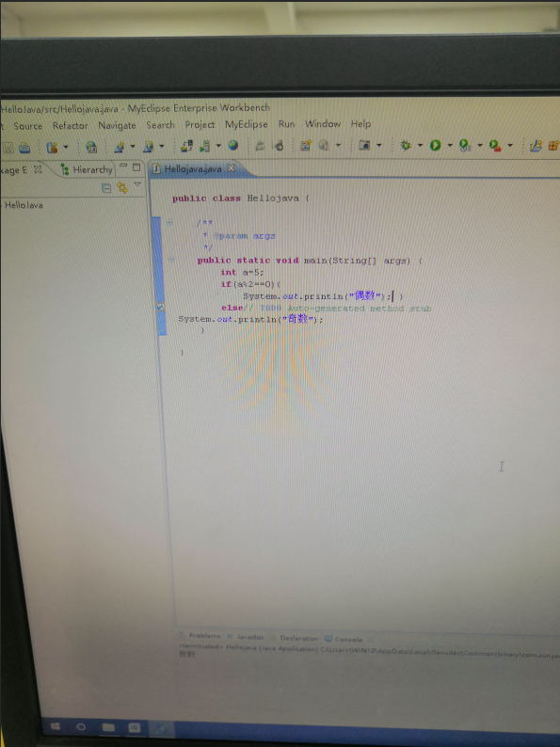This screenshot has height=747, width=560.
Task: Click the External Tools run icon with red toolbox
Action: tap(495, 146)
